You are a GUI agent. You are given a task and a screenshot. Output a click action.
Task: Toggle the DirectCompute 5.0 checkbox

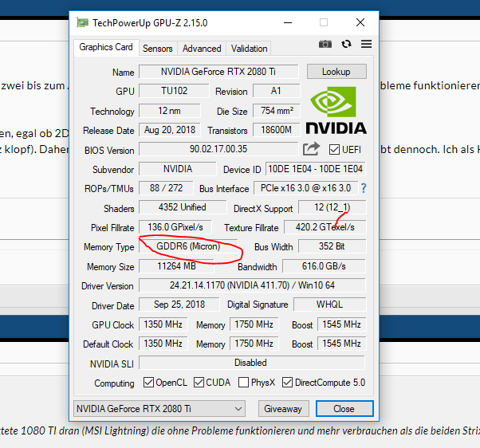[x=287, y=382]
